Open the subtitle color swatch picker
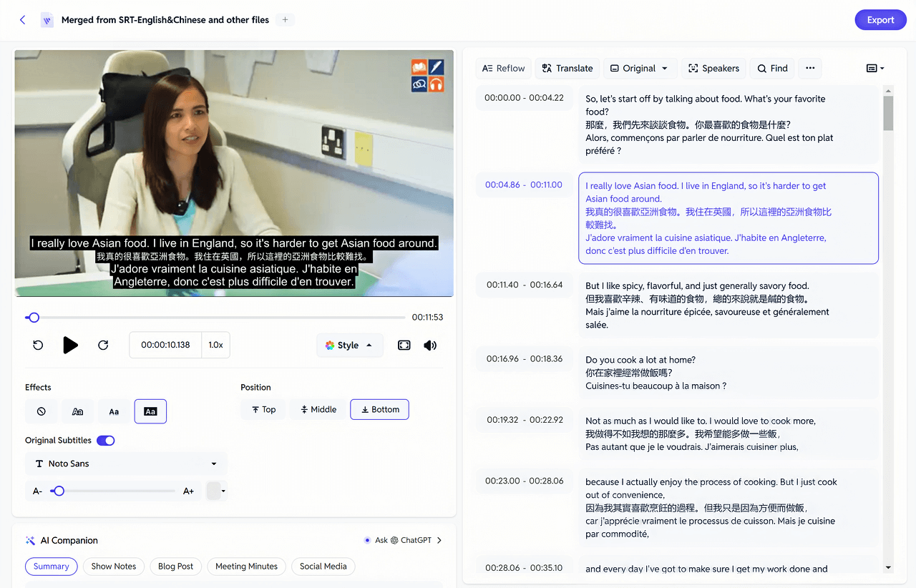The height and width of the screenshot is (588, 916). [216, 491]
